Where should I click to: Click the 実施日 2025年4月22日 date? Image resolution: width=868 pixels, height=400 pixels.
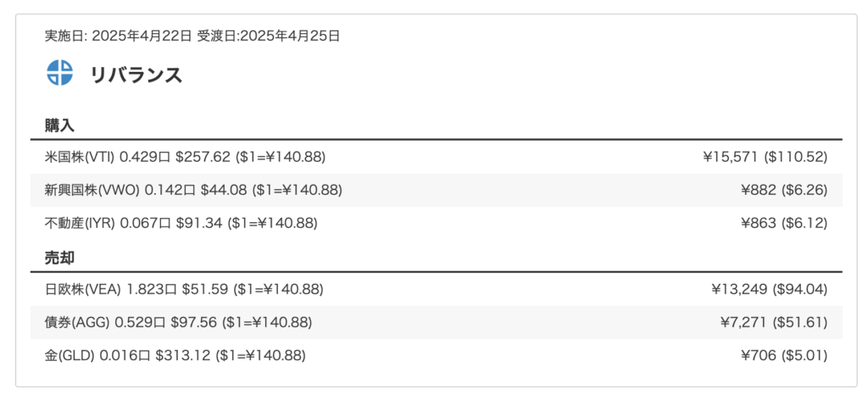coord(119,36)
